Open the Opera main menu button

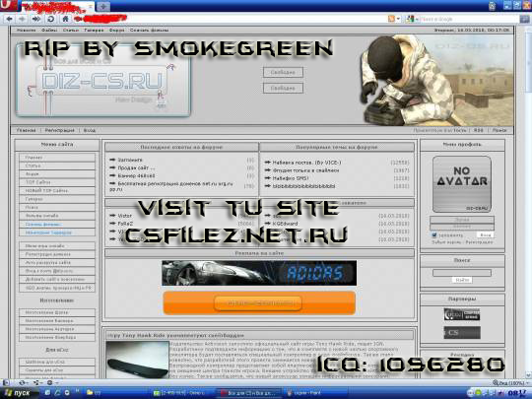(10, 6)
